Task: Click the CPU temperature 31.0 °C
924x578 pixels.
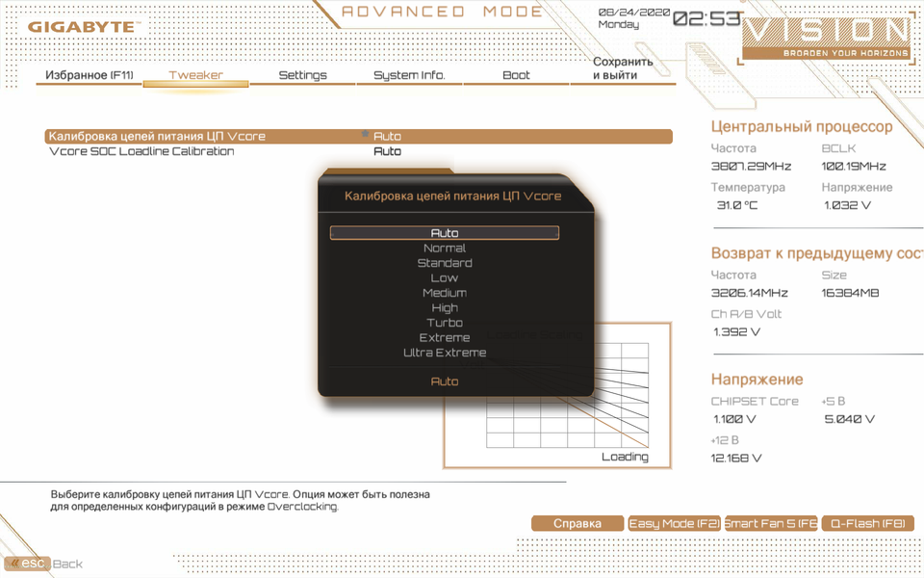Action: tap(736, 205)
